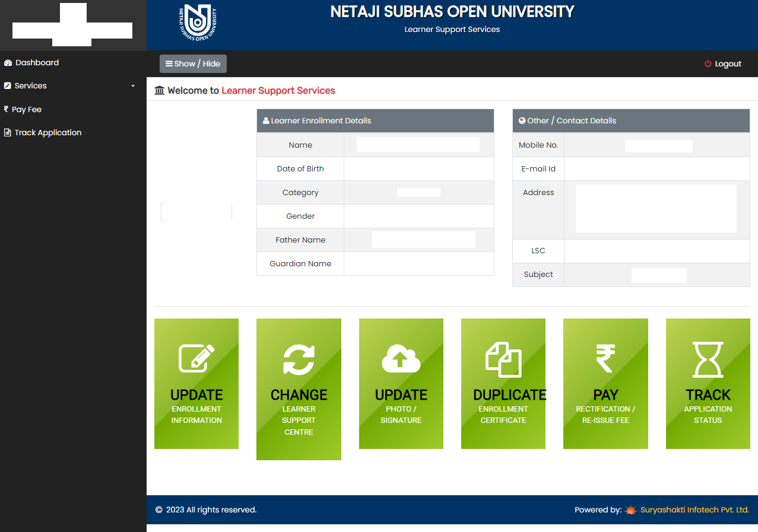
Task: Open Duplicate Enrollment Certificate tile
Action: pos(503,384)
